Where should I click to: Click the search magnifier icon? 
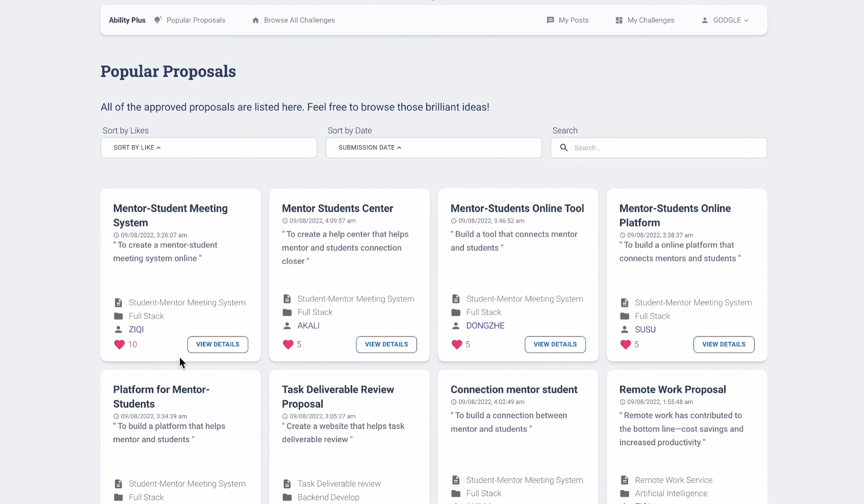(564, 148)
